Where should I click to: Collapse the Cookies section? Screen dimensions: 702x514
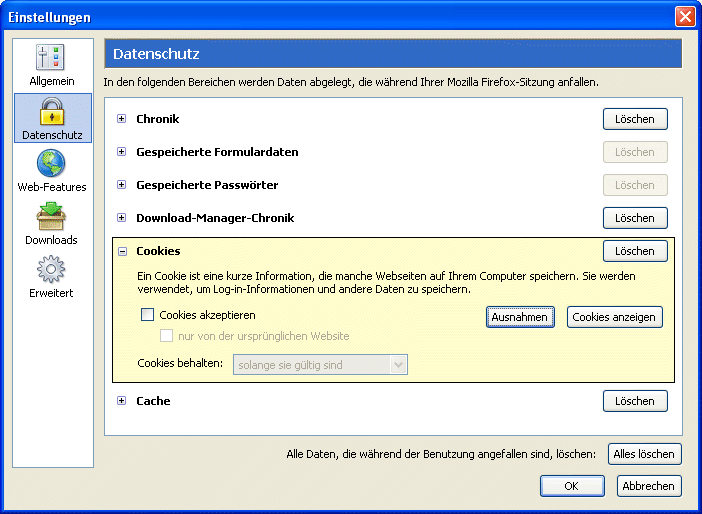coord(122,251)
